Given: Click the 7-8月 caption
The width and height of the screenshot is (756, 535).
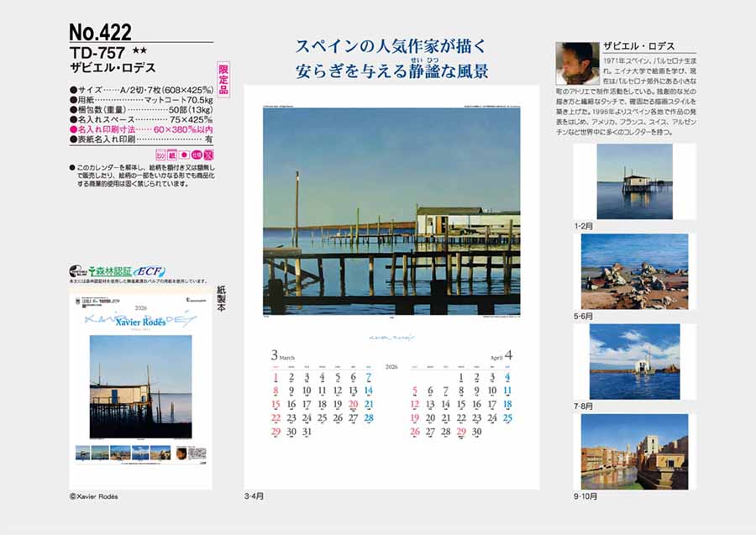Looking at the screenshot, I should tap(584, 406).
